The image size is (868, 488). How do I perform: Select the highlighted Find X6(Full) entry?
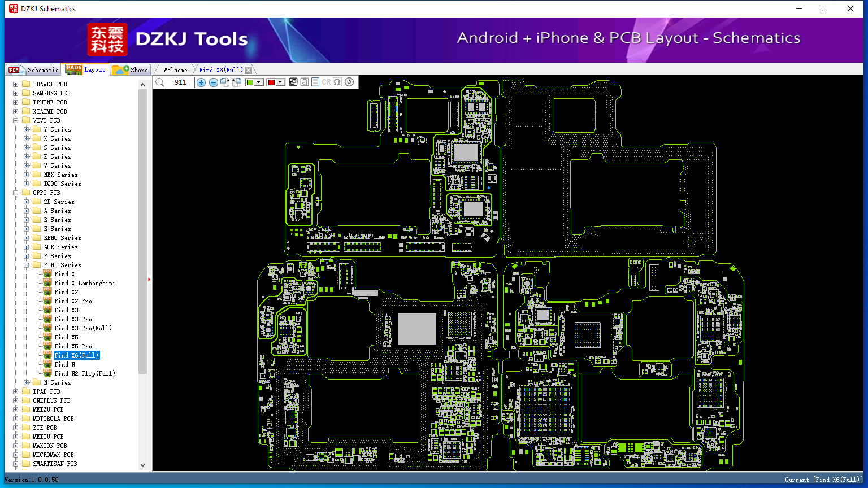coord(77,355)
